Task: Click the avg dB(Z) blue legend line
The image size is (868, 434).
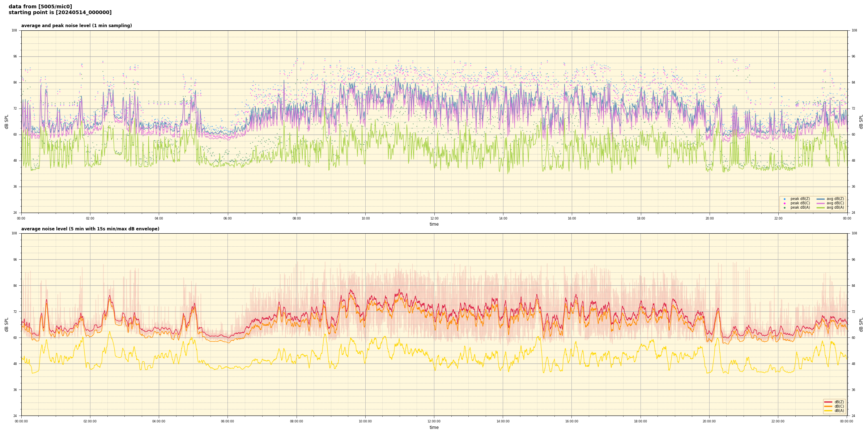Action: (x=821, y=199)
